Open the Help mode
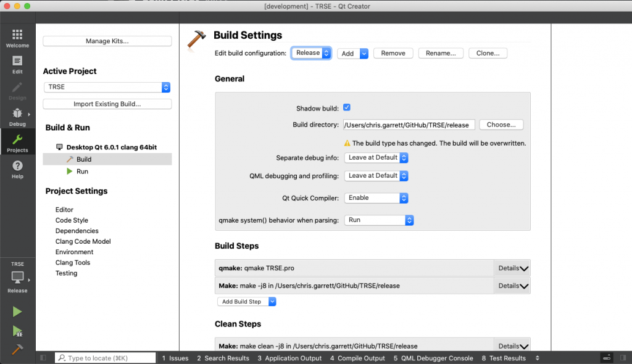 click(17, 170)
